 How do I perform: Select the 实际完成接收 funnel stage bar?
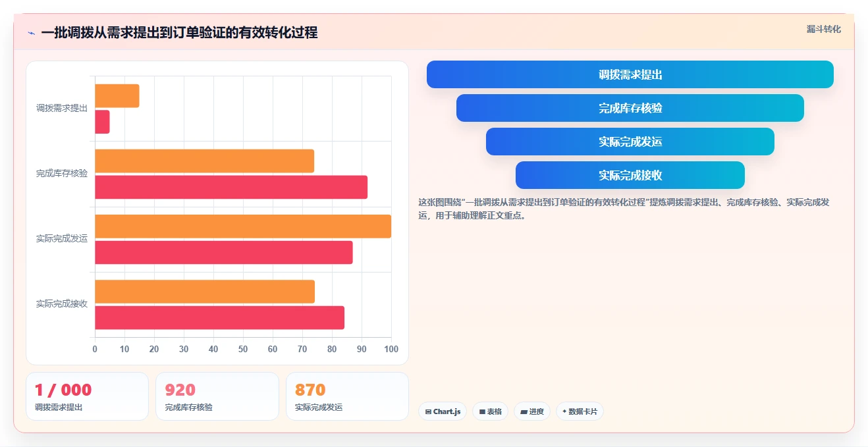tap(630, 175)
